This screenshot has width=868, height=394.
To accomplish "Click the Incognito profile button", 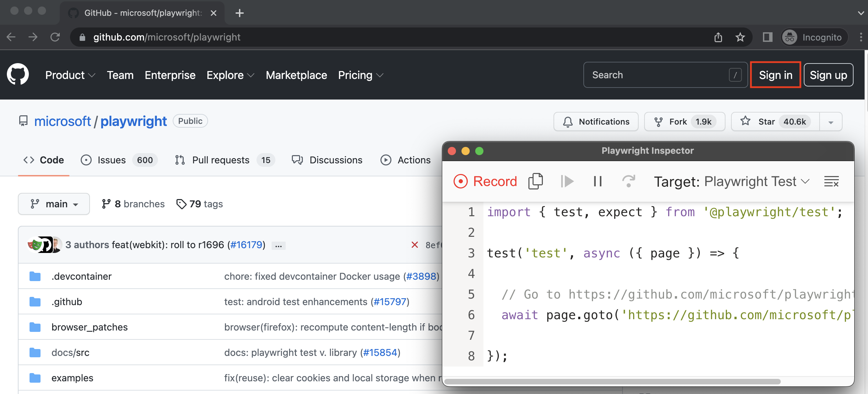I will (814, 37).
